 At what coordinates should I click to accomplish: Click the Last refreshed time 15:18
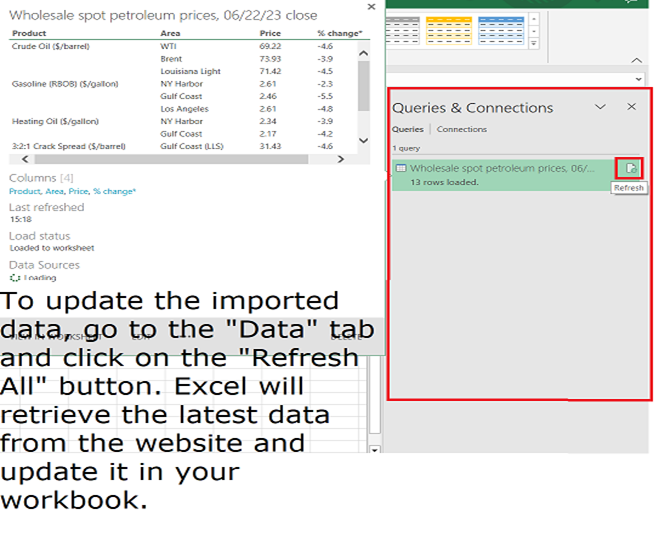coord(21,219)
